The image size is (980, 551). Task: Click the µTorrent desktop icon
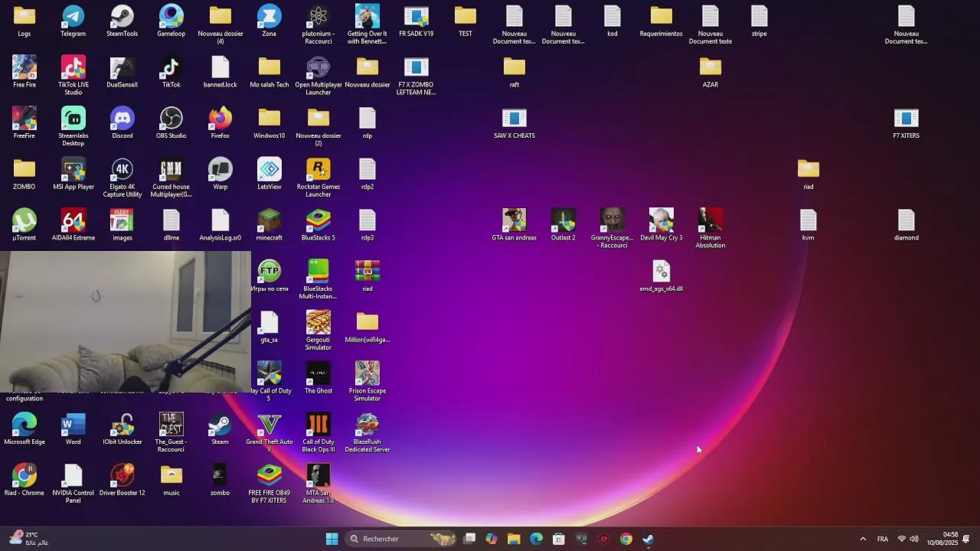[x=24, y=225]
